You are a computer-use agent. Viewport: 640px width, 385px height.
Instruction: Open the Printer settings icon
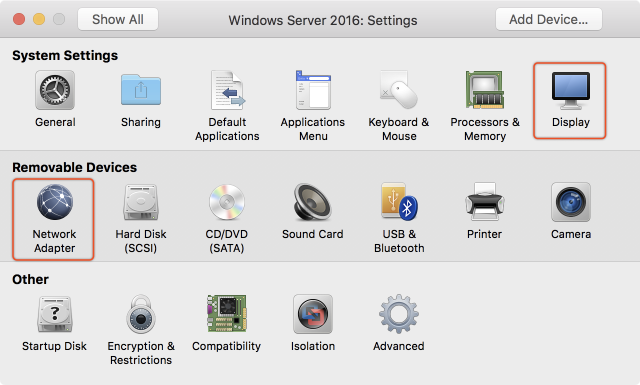[x=485, y=202]
